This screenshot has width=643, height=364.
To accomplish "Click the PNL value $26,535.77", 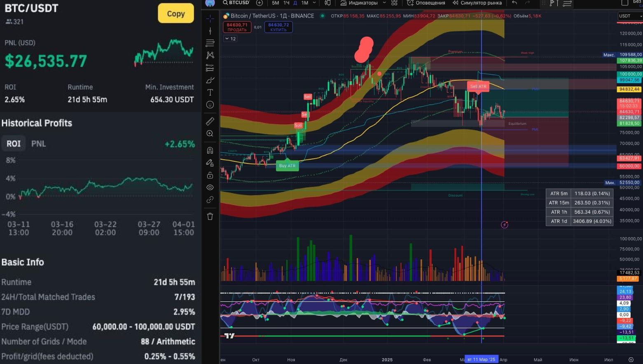I will (x=46, y=61).
